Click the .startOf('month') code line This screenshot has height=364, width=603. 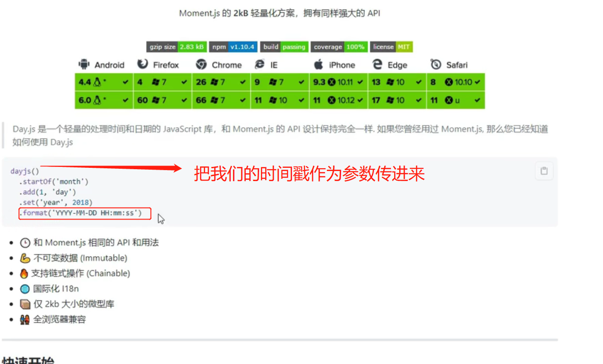53,182
